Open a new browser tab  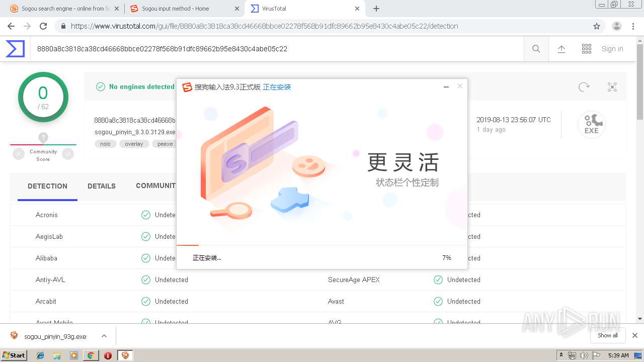point(376,9)
